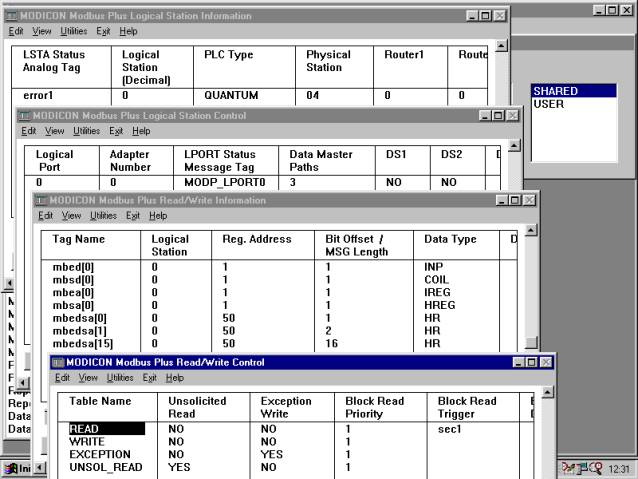
Task: Click the Block Read Priority column header
Action: point(374,407)
